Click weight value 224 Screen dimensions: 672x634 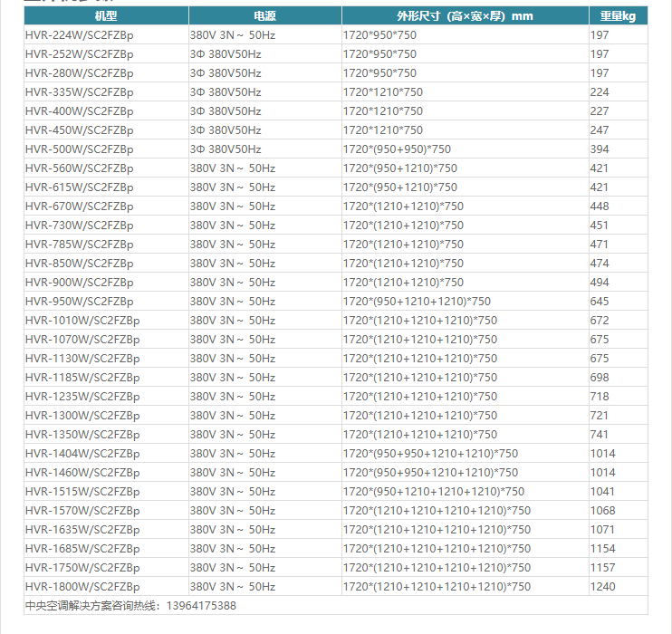tap(600, 92)
